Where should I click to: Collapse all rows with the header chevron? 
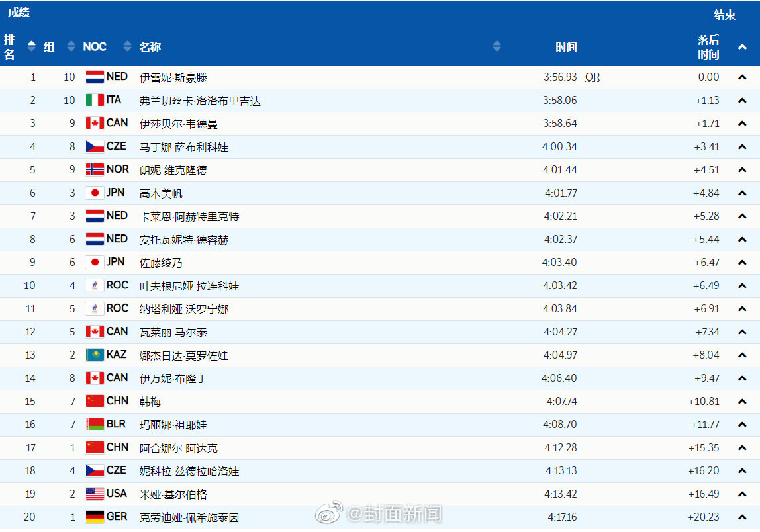coord(742,47)
